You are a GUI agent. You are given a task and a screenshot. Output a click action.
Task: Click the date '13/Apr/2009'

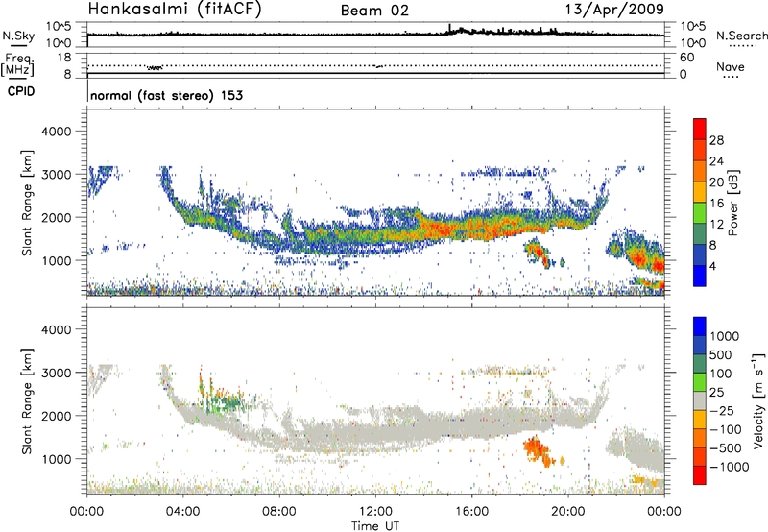[614, 10]
